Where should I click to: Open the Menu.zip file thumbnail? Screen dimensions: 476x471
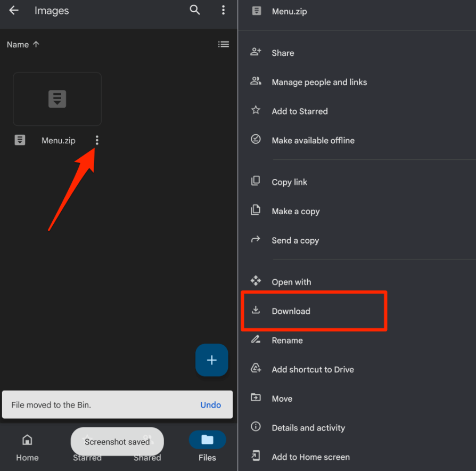[57, 99]
